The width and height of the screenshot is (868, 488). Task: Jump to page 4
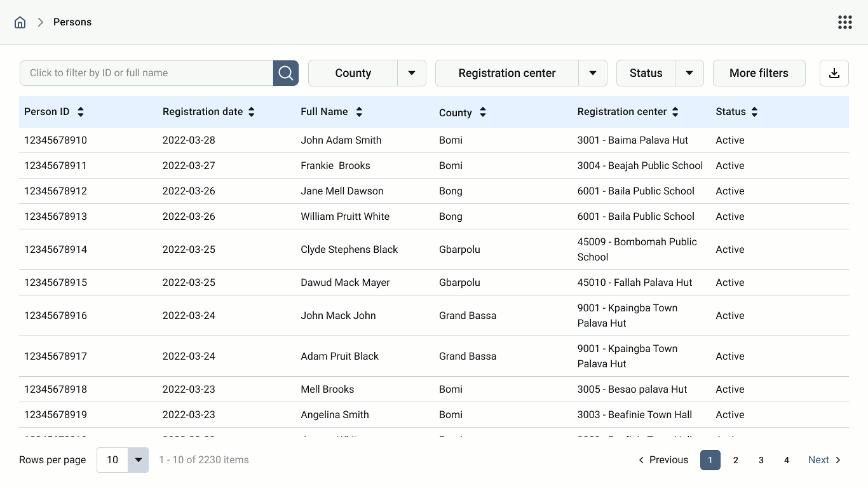[787, 460]
